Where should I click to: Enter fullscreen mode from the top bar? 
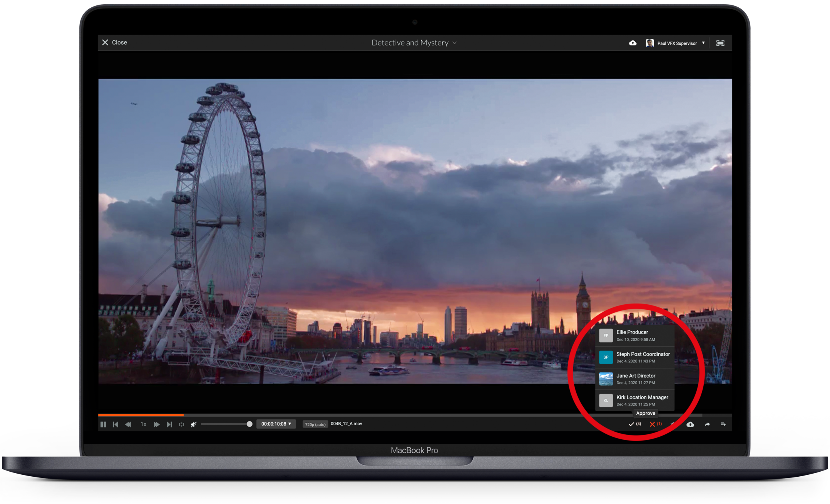[x=720, y=43]
